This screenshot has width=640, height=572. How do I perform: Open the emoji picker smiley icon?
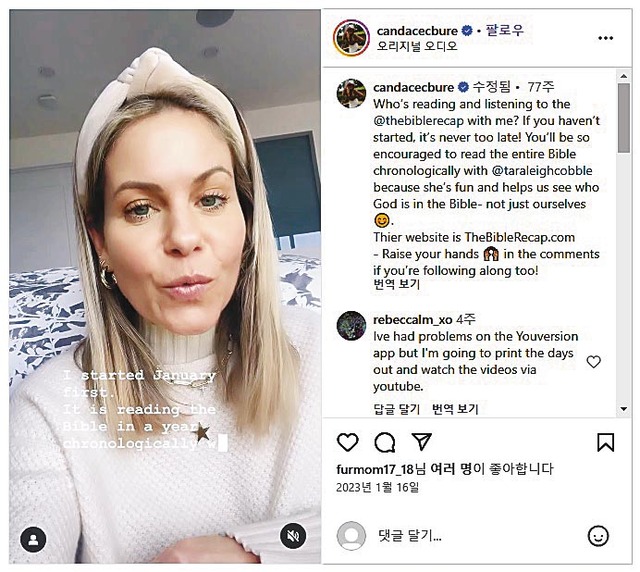598,536
